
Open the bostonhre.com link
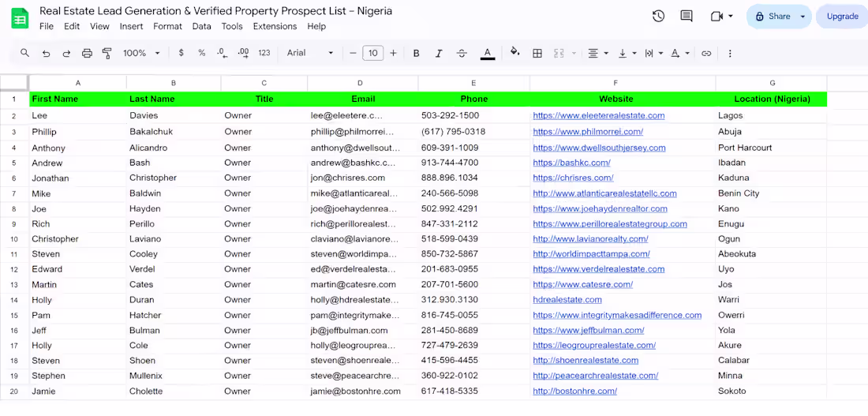coord(574,391)
